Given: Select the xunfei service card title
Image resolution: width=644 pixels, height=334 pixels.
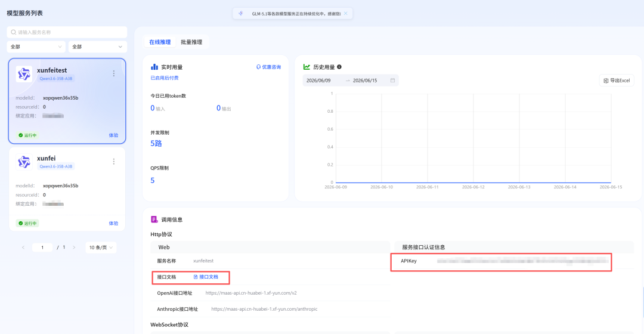Looking at the screenshot, I should [46, 158].
